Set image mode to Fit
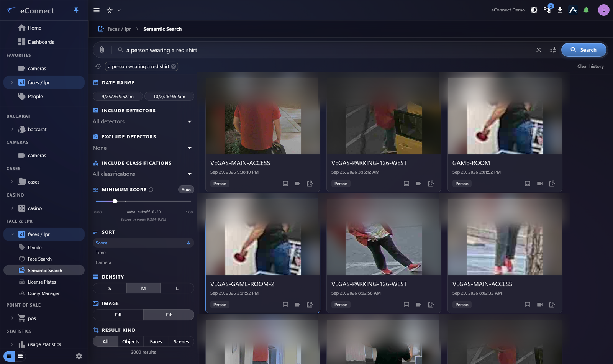613x364 pixels. (169, 315)
